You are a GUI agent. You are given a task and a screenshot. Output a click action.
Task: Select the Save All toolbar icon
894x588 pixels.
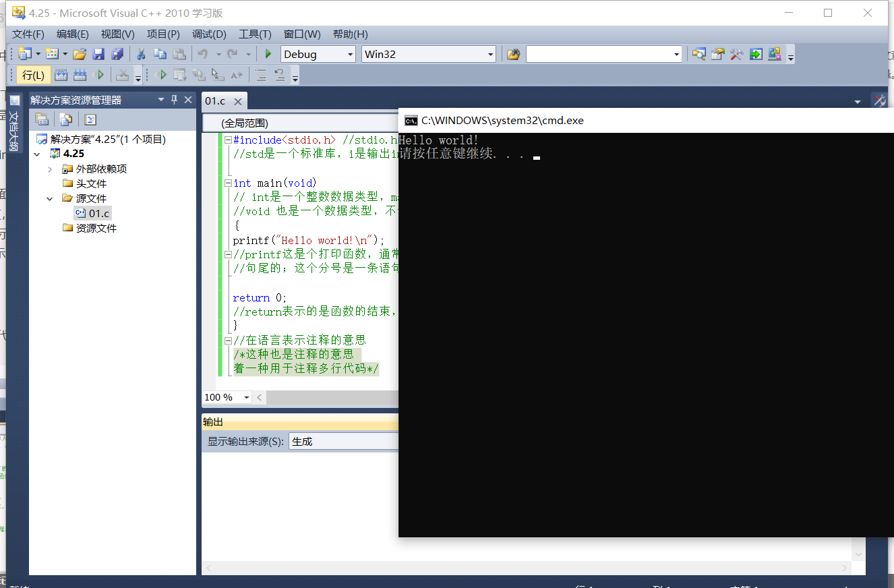[x=117, y=54]
